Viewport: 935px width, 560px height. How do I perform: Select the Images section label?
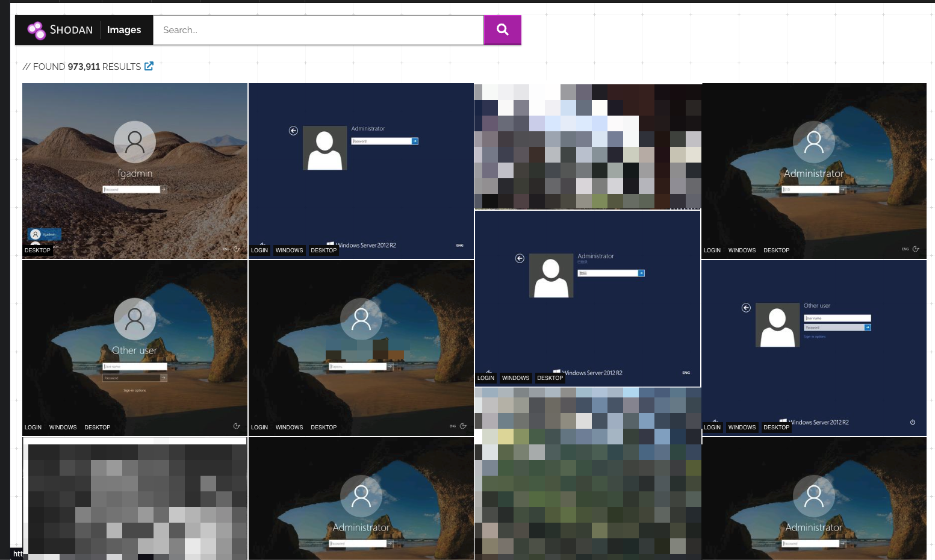coord(124,30)
